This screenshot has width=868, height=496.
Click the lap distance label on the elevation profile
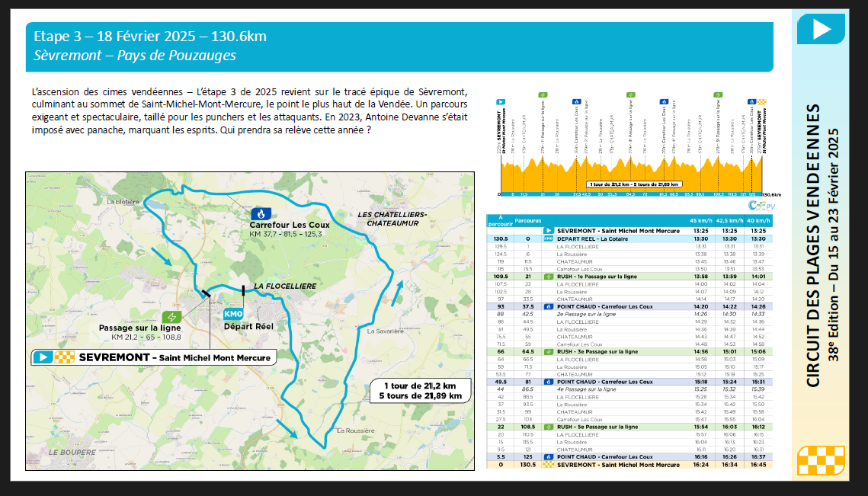634,184
